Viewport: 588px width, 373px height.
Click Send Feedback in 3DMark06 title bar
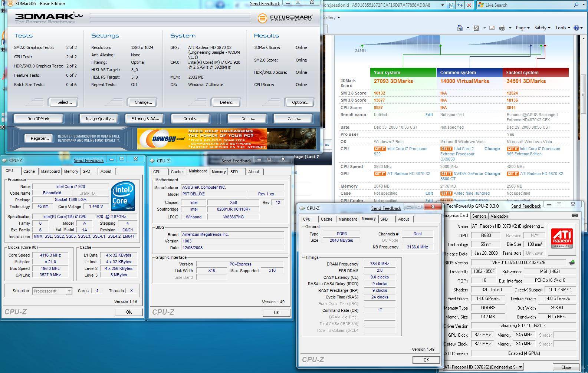tap(265, 3)
